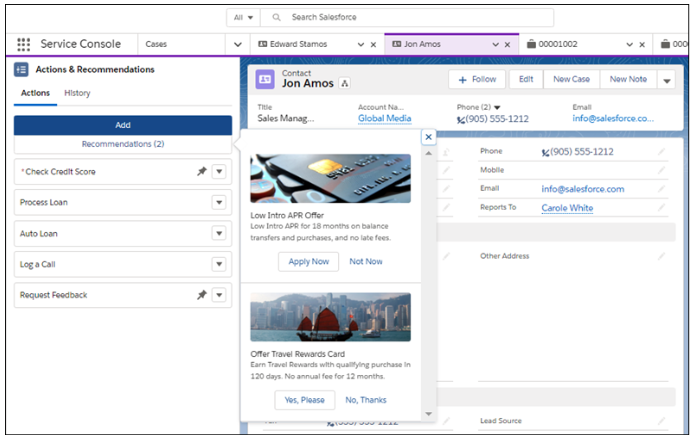Expand the Log a Call action dropdown

(x=219, y=264)
